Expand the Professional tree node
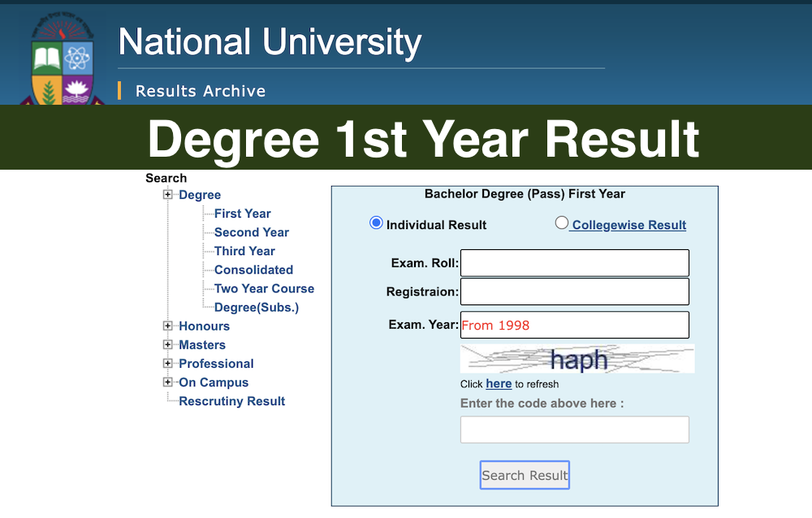Viewport: 812px width, 518px height. 167,364
